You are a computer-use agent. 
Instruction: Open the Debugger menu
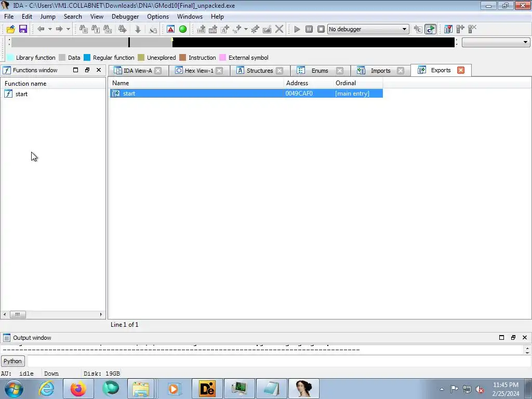(x=125, y=17)
